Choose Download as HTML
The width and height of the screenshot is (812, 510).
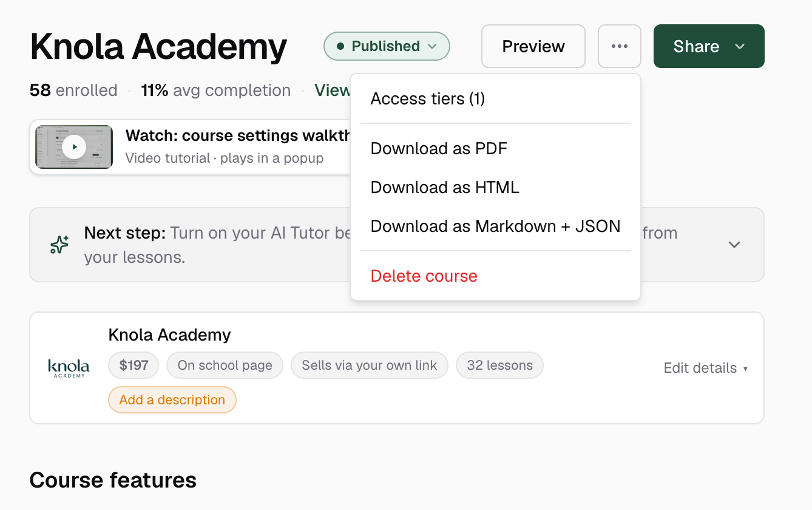tap(495, 187)
